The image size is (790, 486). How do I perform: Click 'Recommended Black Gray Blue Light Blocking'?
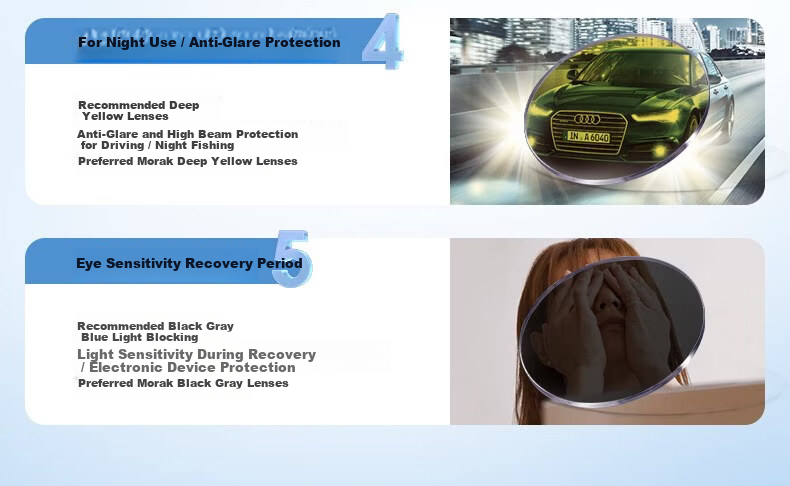(x=155, y=331)
